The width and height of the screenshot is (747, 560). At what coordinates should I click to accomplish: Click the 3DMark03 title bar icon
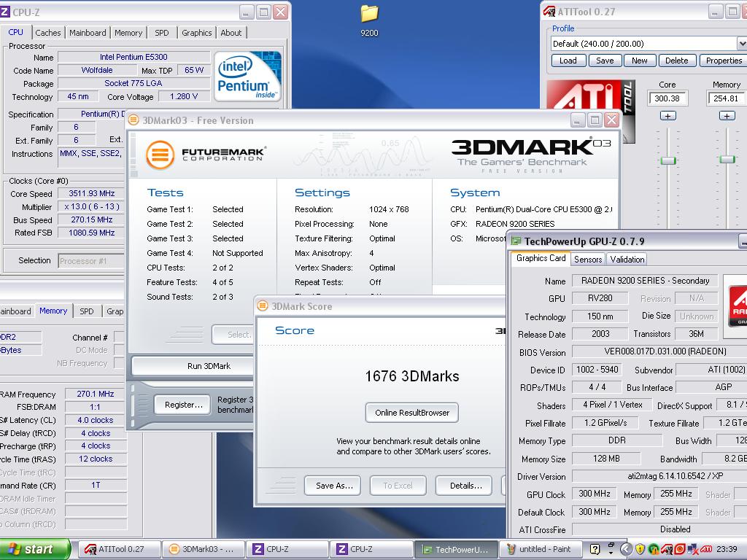click(x=133, y=120)
